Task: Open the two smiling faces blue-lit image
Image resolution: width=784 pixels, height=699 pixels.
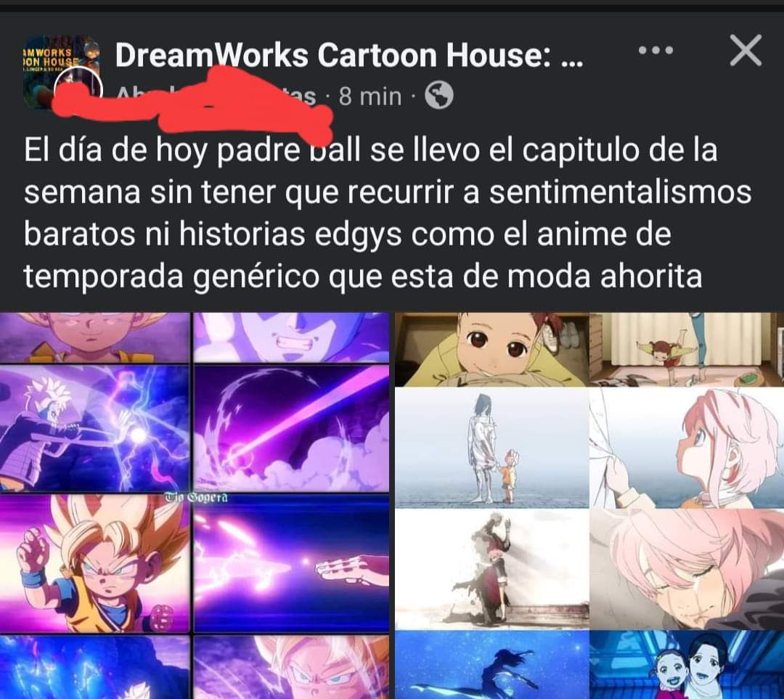Action: 687,665
